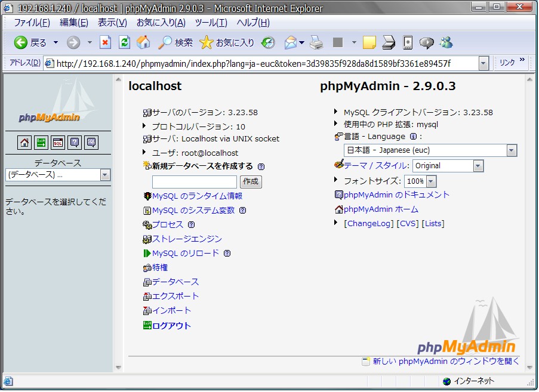Click the ログアウト link
This screenshot has height=392, width=539.
(171, 326)
